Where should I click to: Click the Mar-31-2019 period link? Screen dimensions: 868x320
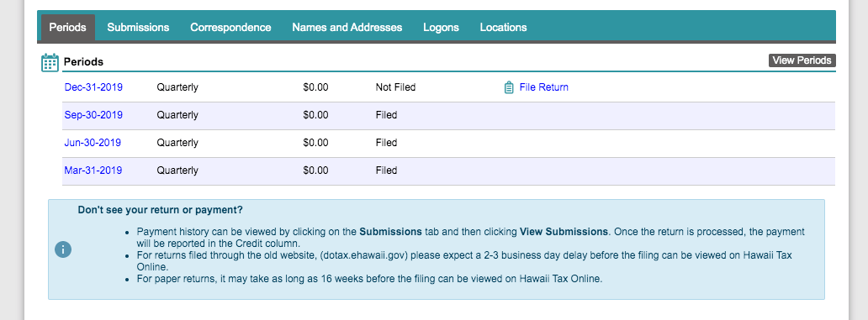pos(93,170)
